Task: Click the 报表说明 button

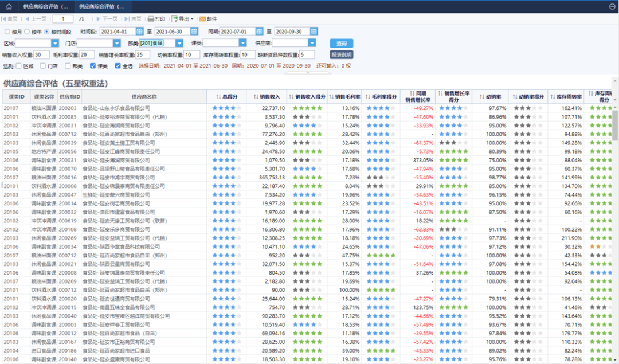Action: click(x=342, y=54)
